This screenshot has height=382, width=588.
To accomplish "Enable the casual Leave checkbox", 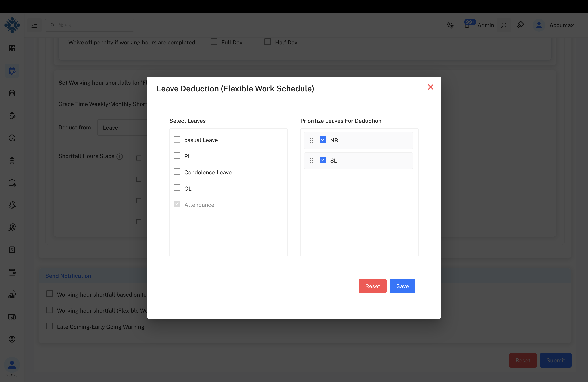I will tap(177, 139).
